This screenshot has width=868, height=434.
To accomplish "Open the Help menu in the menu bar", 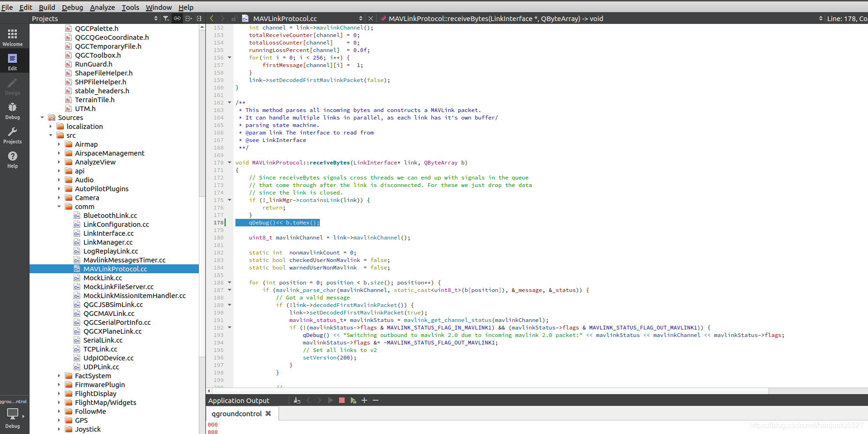I will [x=186, y=7].
